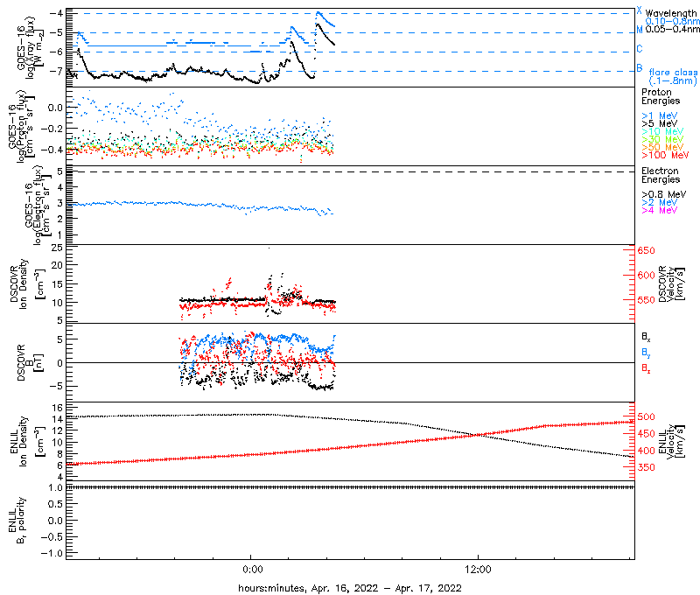
Task: Click the GOES-16 X-ray flux axis title
Action: point(30,48)
